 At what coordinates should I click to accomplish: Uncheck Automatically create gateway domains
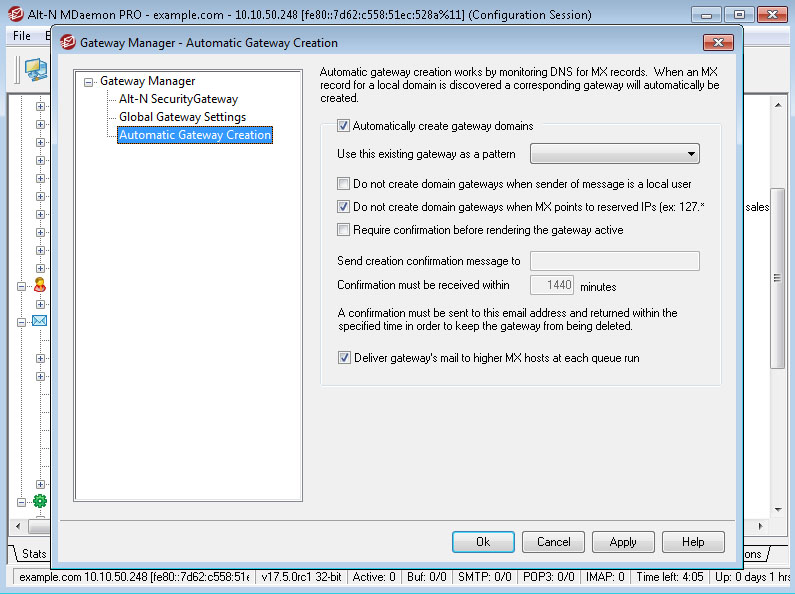343,126
